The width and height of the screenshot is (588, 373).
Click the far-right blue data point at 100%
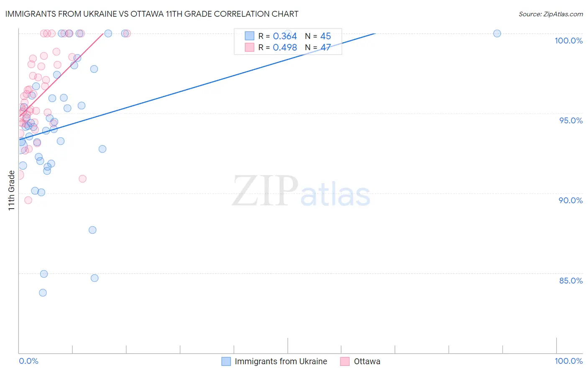[x=497, y=33]
